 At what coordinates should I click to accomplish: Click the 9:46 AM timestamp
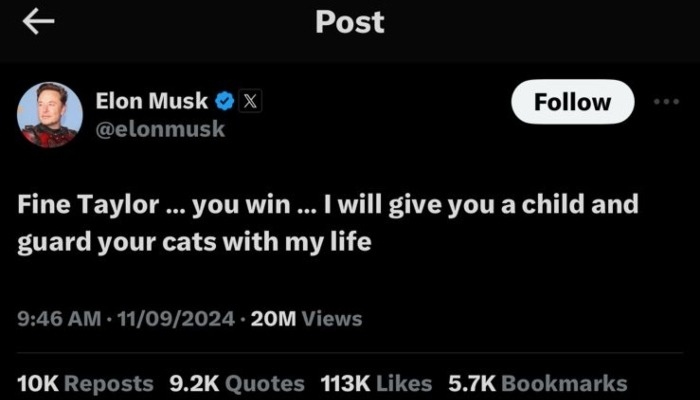(59, 319)
